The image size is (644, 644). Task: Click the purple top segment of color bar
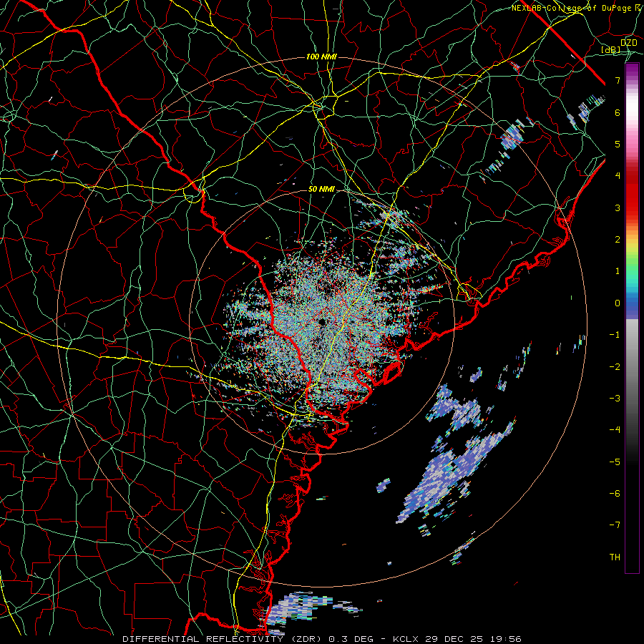tap(632, 70)
